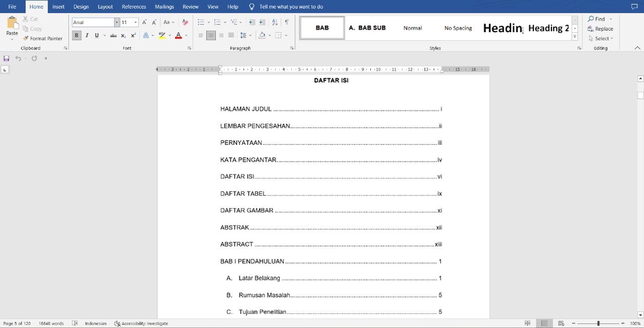The width and height of the screenshot is (644, 328).
Task: Save the document from quick access toolbar
Action: click(6, 58)
